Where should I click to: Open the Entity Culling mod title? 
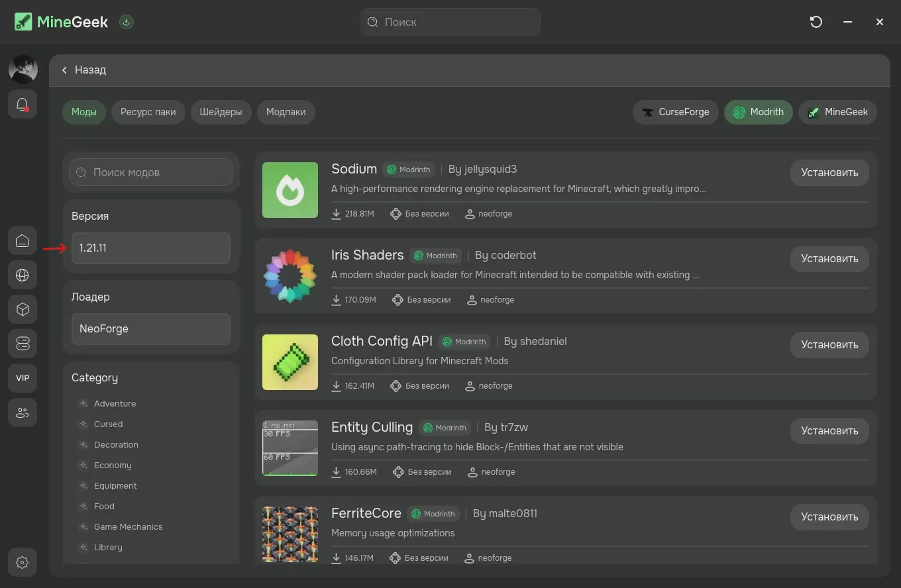pos(372,427)
